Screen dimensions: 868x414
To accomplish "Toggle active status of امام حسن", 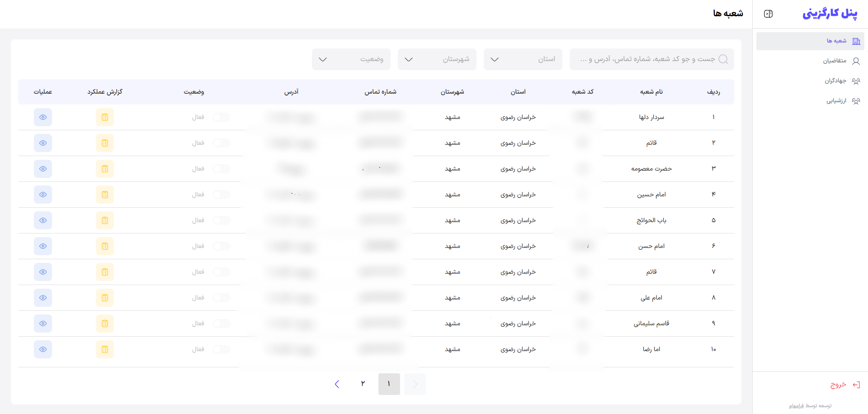I will 222,246.
